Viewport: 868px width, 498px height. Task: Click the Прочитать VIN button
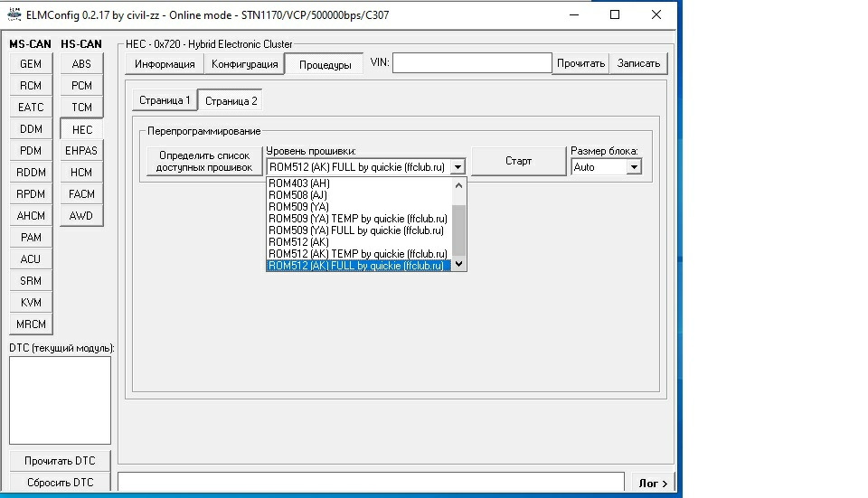pos(580,63)
